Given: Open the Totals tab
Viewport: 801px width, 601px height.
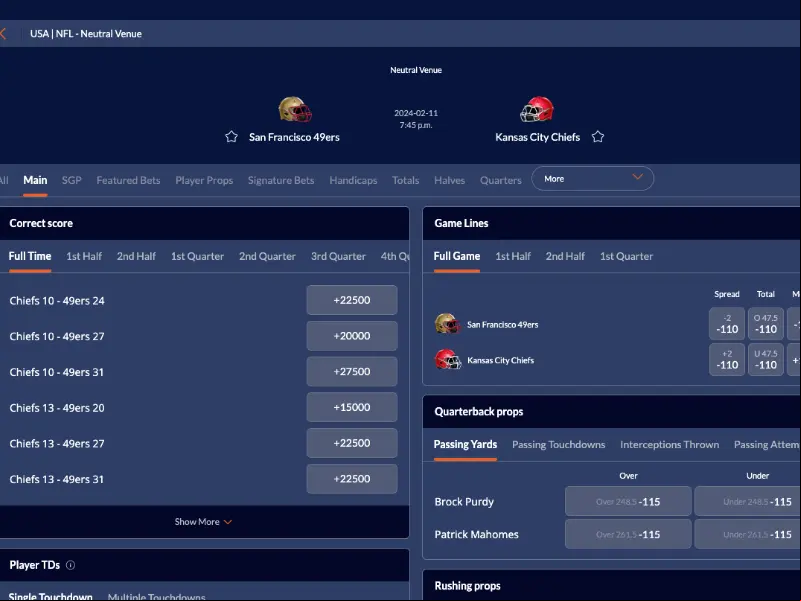Looking at the screenshot, I should tap(406, 180).
